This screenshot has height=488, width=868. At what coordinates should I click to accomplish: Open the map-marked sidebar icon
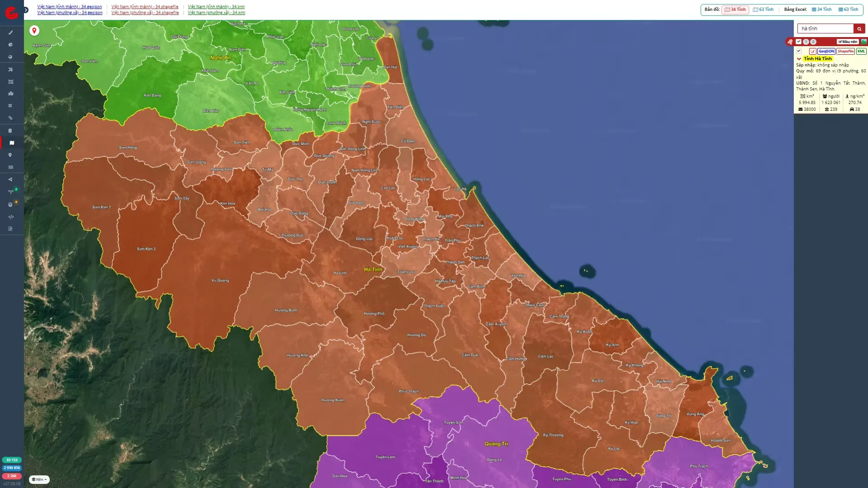(10, 94)
